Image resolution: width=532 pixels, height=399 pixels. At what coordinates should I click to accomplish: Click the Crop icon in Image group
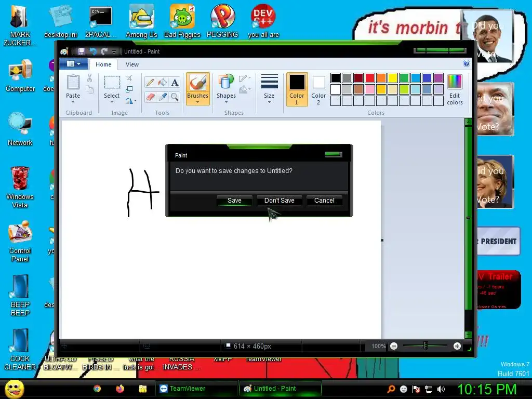point(129,78)
